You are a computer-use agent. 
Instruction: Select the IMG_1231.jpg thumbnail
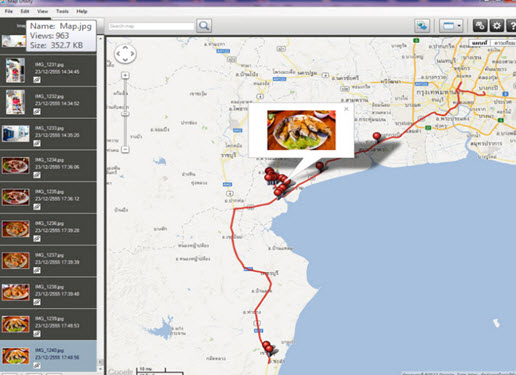pyautogui.click(x=15, y=70)
